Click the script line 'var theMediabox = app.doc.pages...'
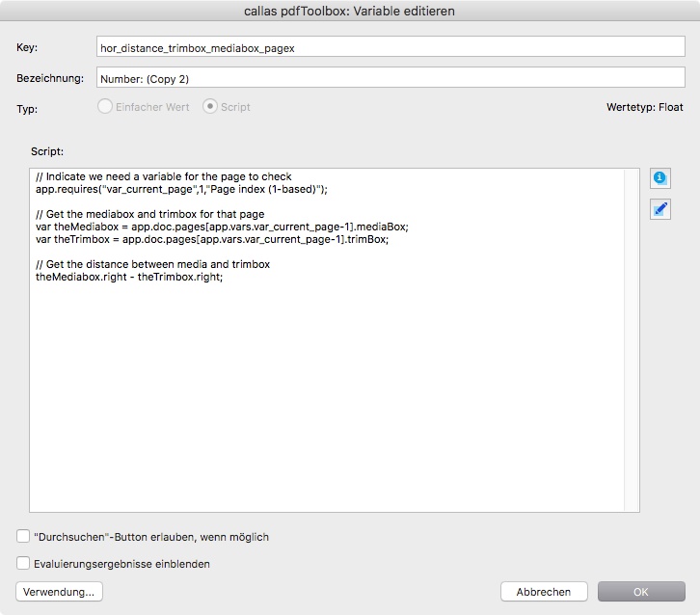 pos(222,227)
